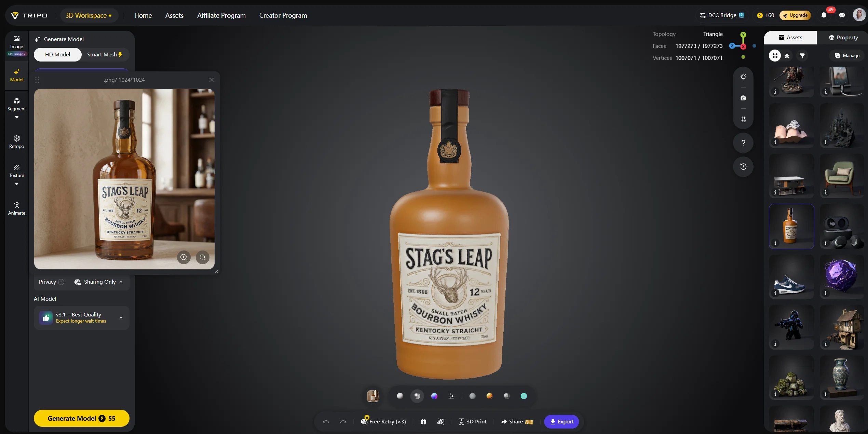Click the 160 credits balance

pyautogui.click(x=765, y=15)
